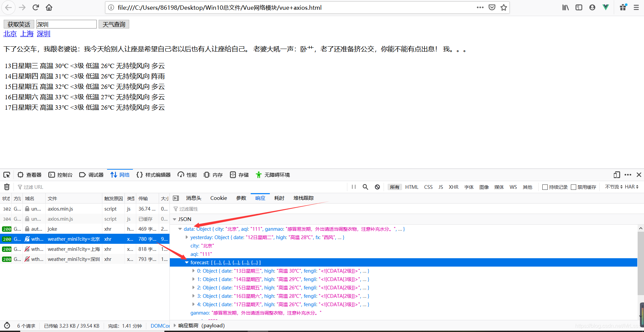Switch to the Console (控制台) tab

[60, 175]
